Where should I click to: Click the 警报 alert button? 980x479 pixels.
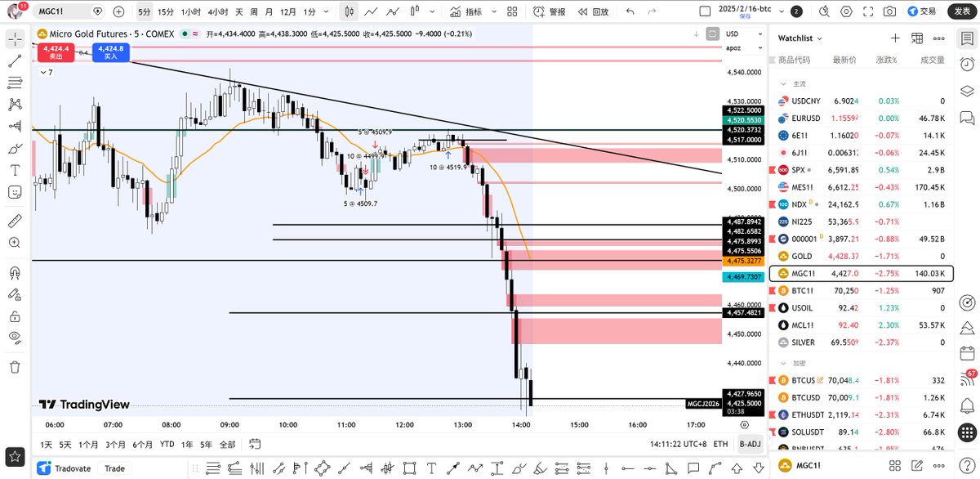click(x=550, y=11)
